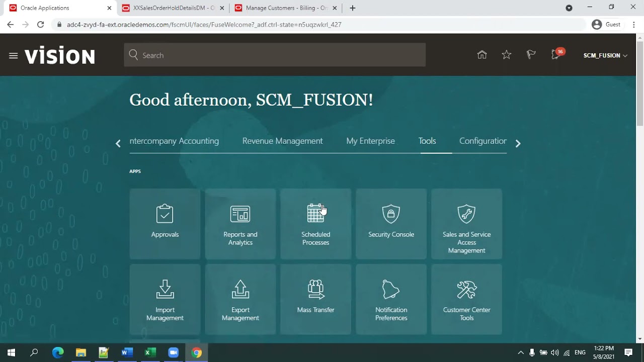
Task: Open Favorites star icon
Action: point(507,55)
